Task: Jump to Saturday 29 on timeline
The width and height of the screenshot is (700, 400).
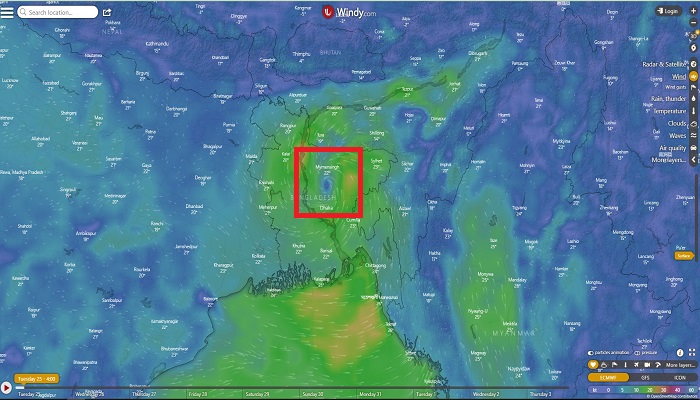Action: point(257,395)
